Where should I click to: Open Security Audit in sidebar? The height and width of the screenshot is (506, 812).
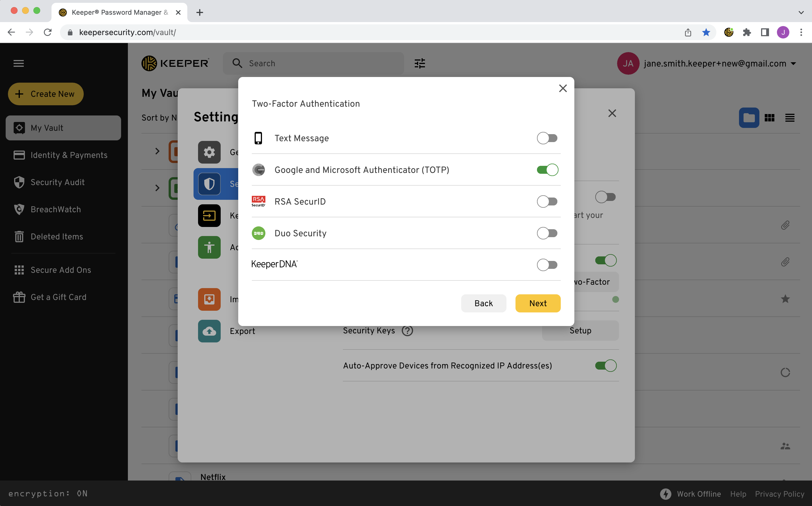point(57,182)
